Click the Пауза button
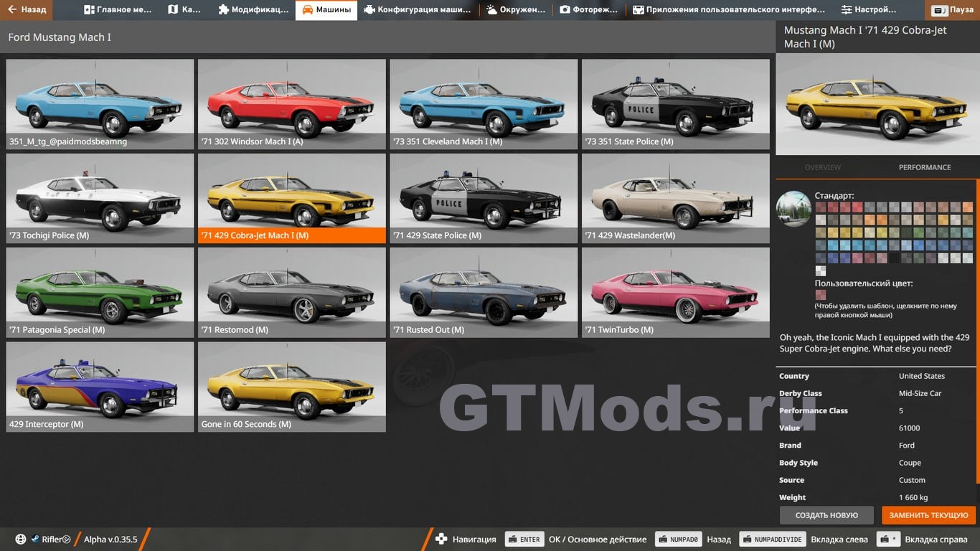The width and height of the screenshot is (980, 551). click(x=953, y=10)
